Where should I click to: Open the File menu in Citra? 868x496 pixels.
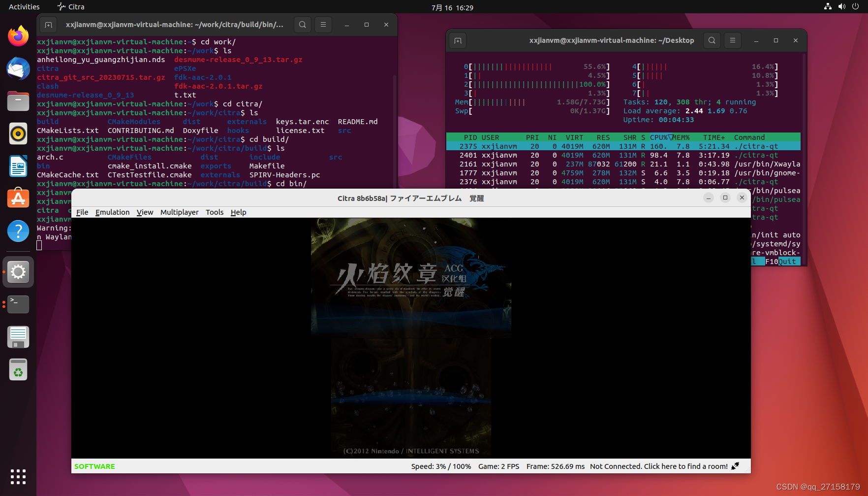click(82, 212)
